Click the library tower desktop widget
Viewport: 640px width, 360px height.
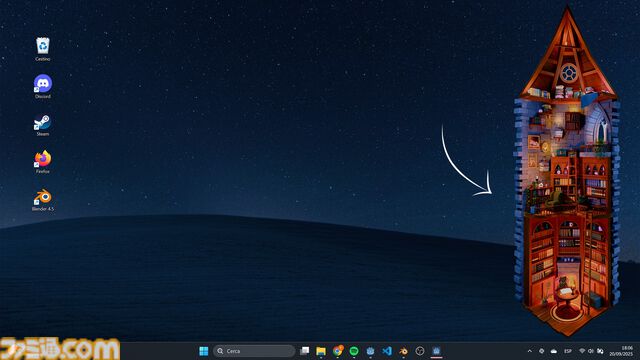point(568,171)
